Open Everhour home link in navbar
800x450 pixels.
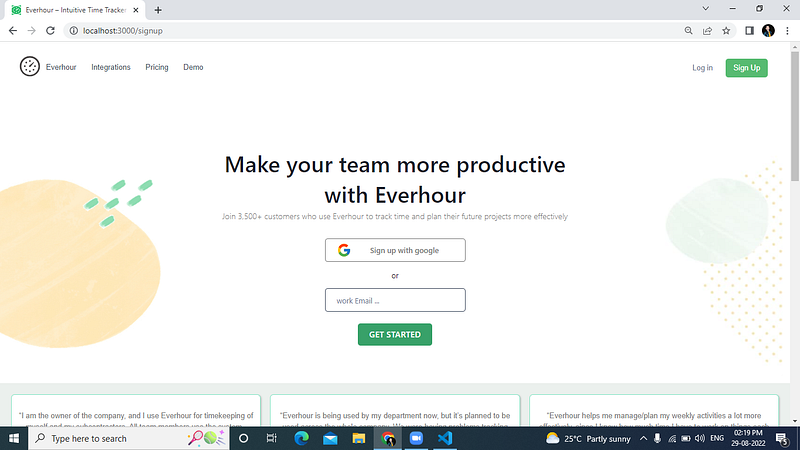click(61, 67)
